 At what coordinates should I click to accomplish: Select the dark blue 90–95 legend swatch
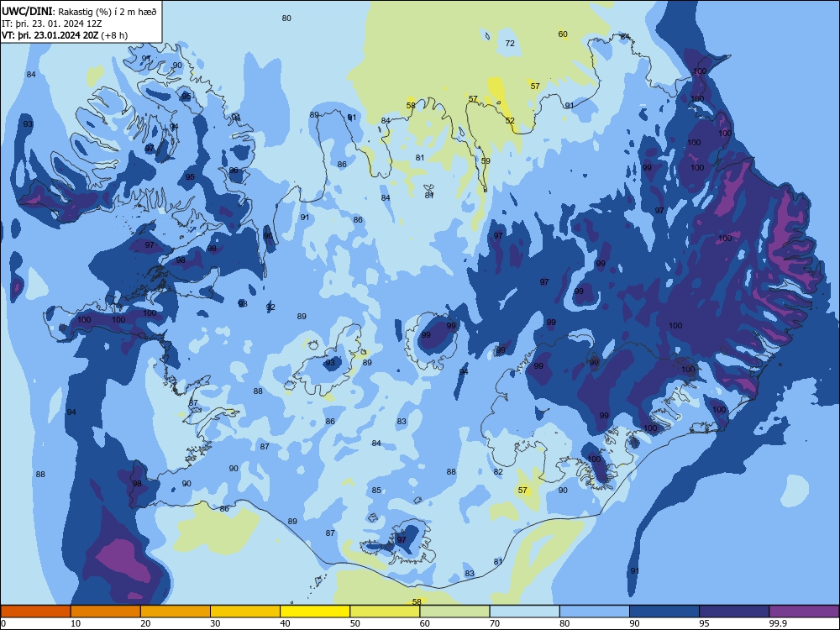(664, 612)
